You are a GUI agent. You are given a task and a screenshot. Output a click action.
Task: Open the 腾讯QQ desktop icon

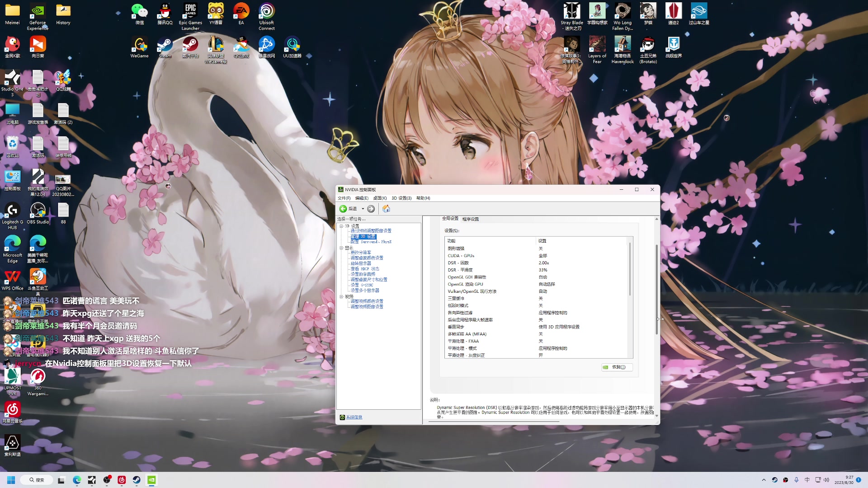(x=165, y=14)
